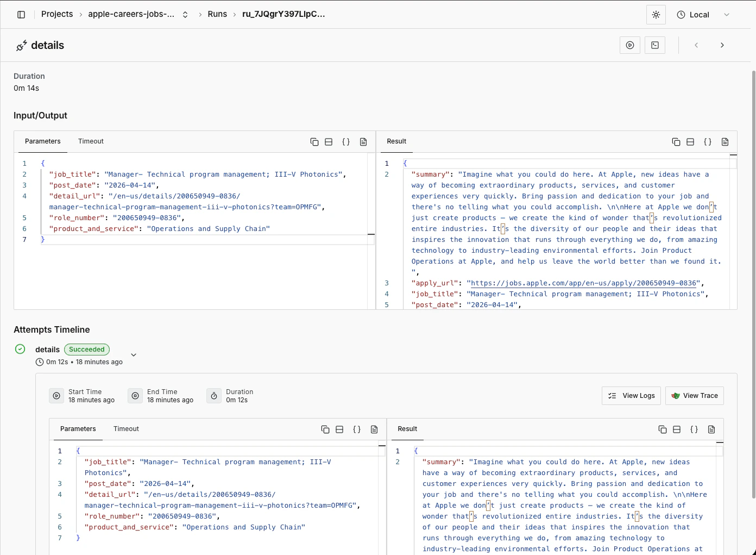Click the document icon in attempt Result toolbar
The image size is (756, 555).
point(711,429)
